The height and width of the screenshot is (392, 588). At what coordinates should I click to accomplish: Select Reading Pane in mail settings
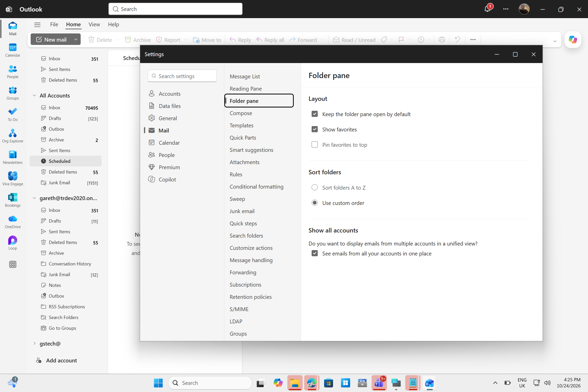[246, 89]
